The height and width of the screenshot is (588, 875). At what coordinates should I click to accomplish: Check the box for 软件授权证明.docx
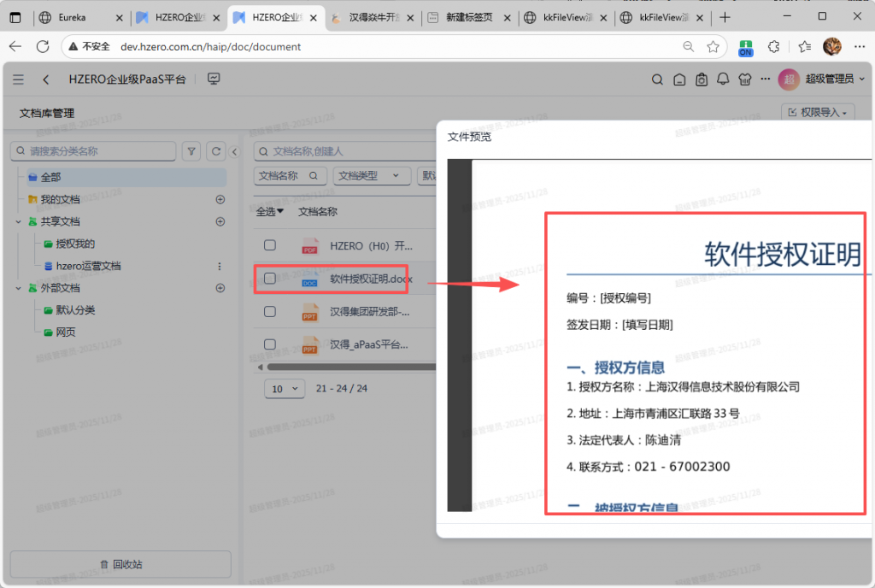click(x=270, y=279)
